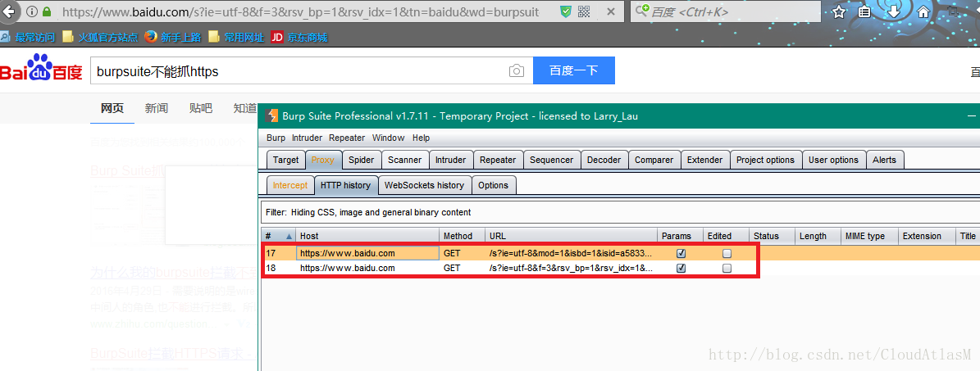Viewport: 980px width, 371px height.
Task: Toggle Params checkbox for request 17
Action: point(681,254)
